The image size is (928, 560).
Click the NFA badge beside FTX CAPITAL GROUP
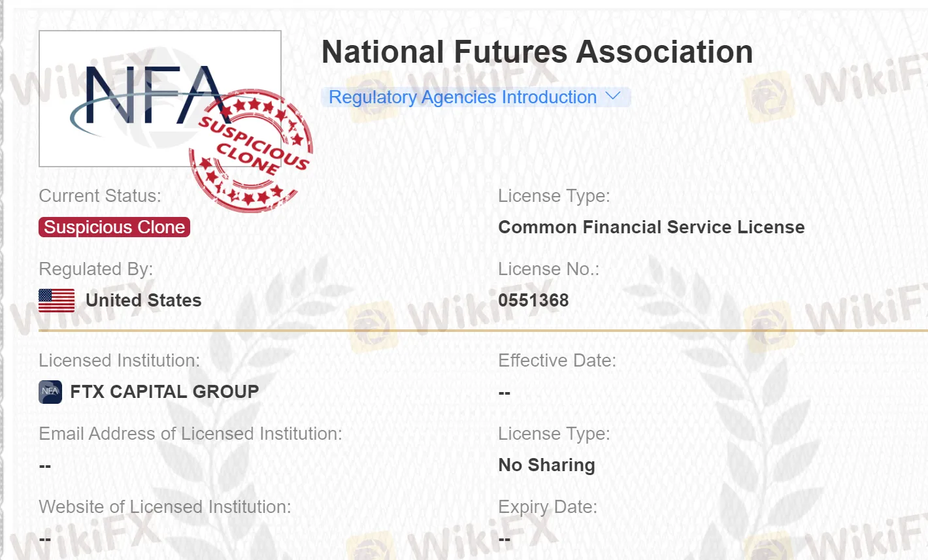click(50, 391)
